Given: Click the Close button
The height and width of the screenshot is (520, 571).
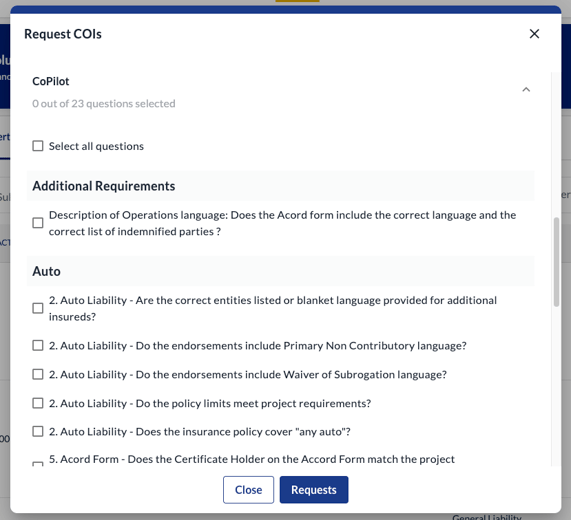Looking at the screenshot, I should pyautogui.click(x=248, y=490).
